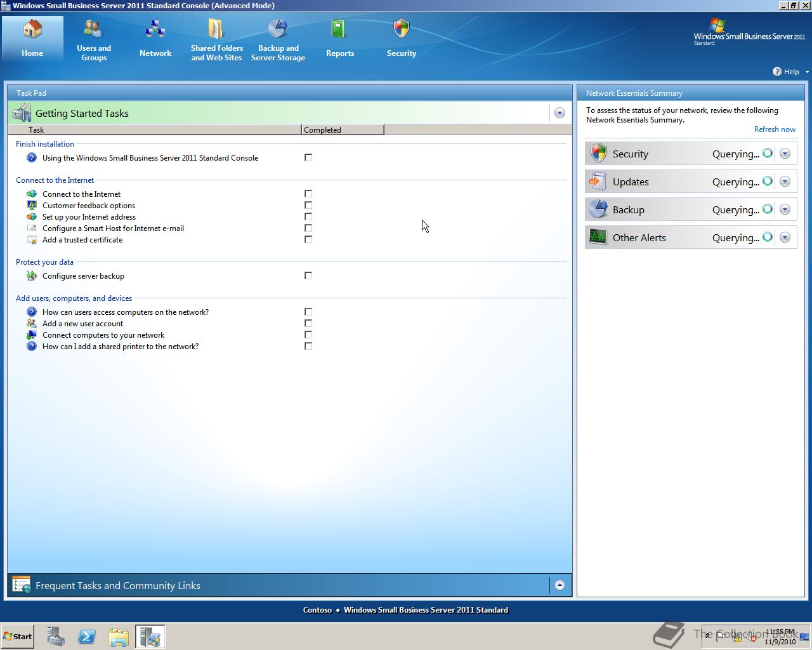The width and height of the screenshot is (812, 650).
Task: Open Configure a Smart Host for Internet e-mail
Action: (x=113, y=229)
